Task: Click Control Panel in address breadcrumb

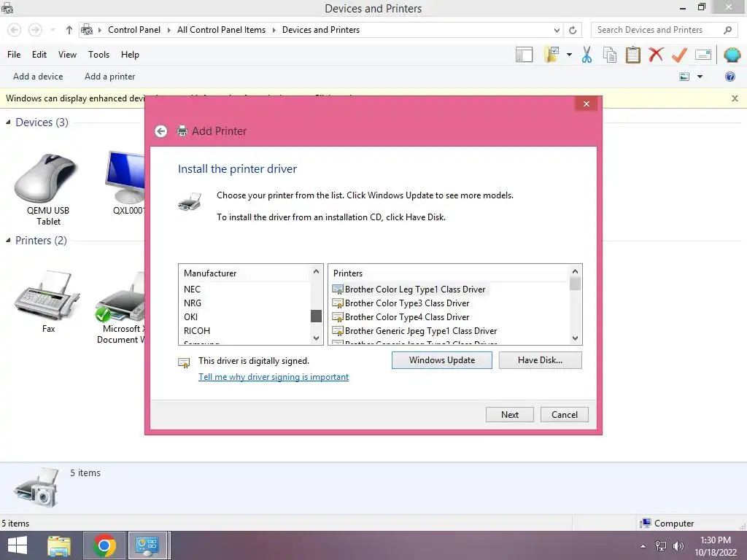Action: pos(134,30)
